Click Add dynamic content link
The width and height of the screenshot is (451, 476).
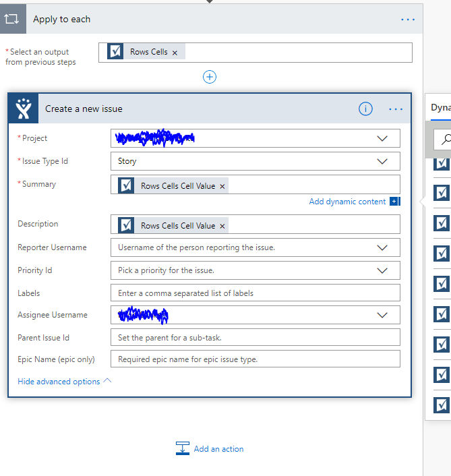click(347, 202)
